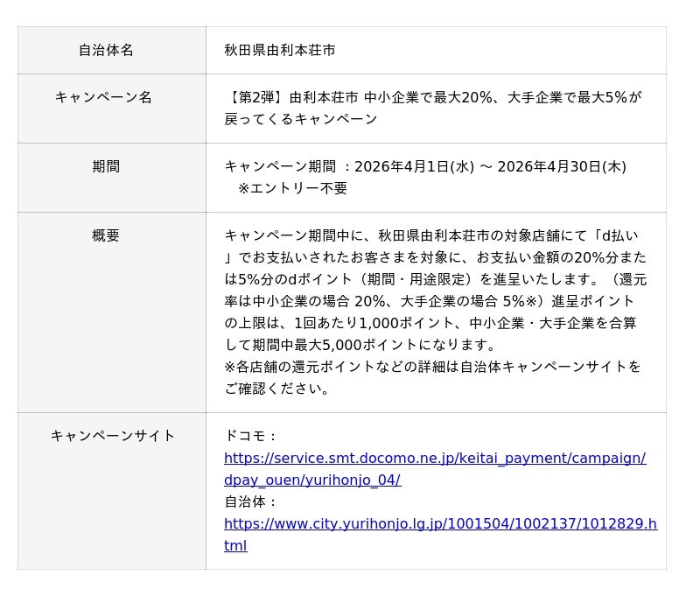The height and width of the screenshot is (596, 700).
Task: Click the ドコモ： label above the link
Action: click(x=252, y=436)
